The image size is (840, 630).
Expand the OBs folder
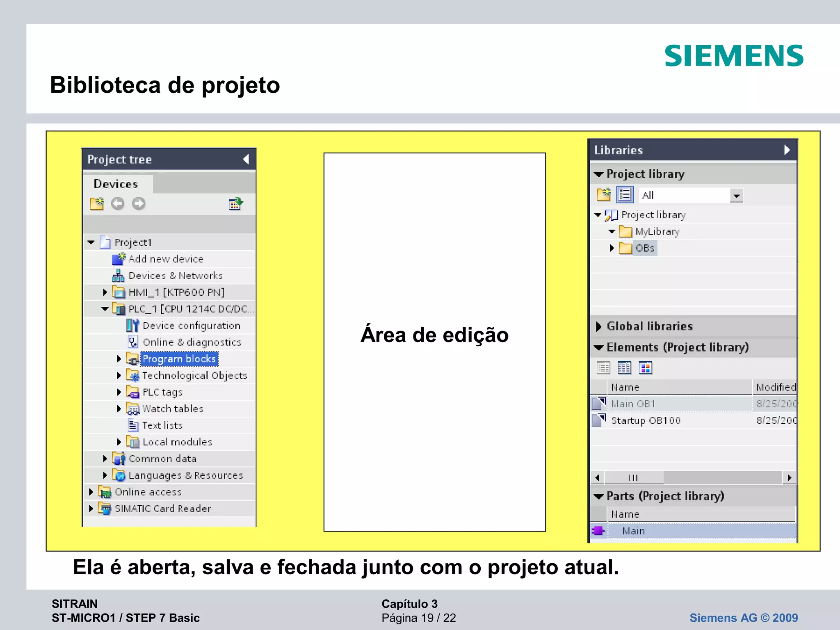(612, 248)
